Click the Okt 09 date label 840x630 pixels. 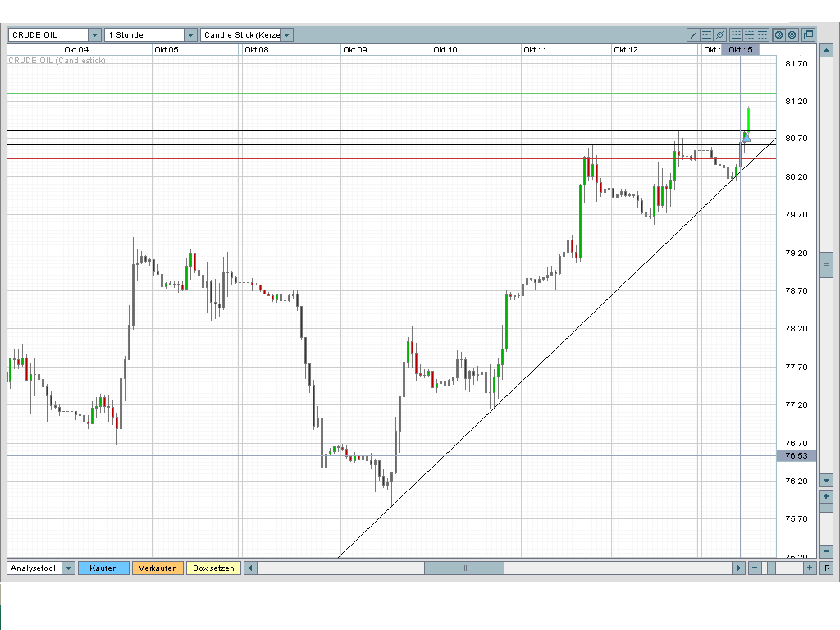pos(354,50)
